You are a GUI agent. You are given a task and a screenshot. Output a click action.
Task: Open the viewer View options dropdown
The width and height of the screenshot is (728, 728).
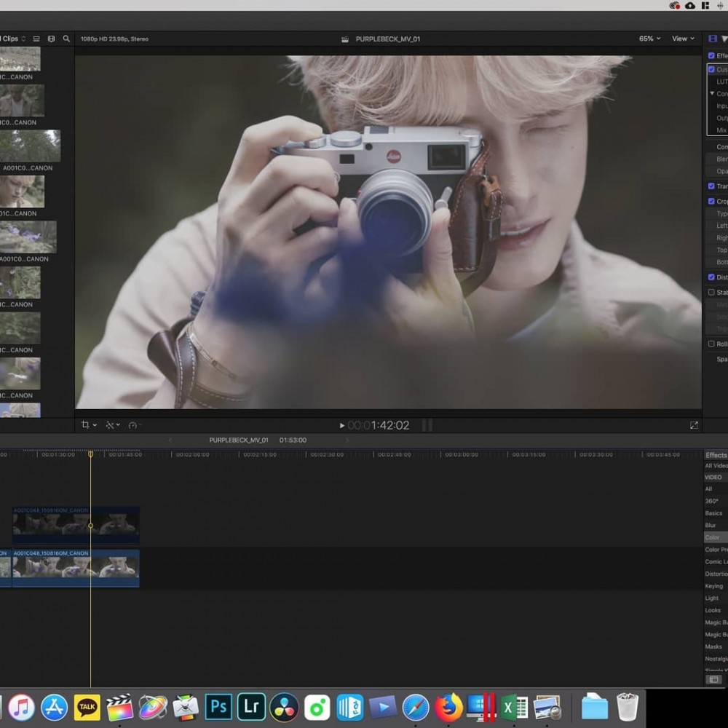[x=683, y=39]
